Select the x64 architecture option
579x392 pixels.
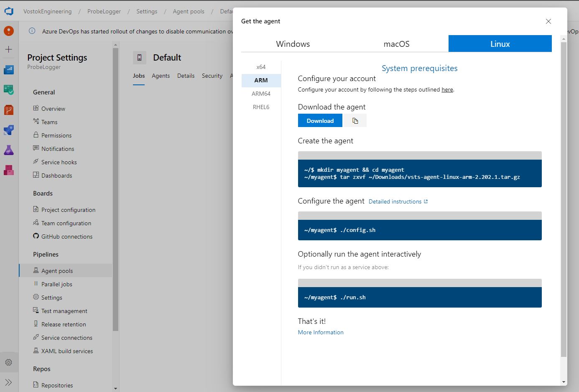pos(261,67)
